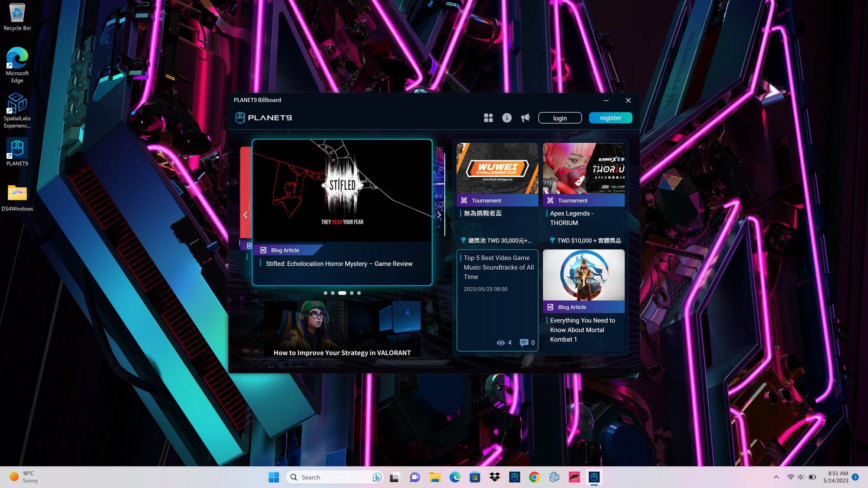Open Bing chat icon in the search box
Viewport: 868px width, 488px height.
pyautogui.click(x=377, y=477)
